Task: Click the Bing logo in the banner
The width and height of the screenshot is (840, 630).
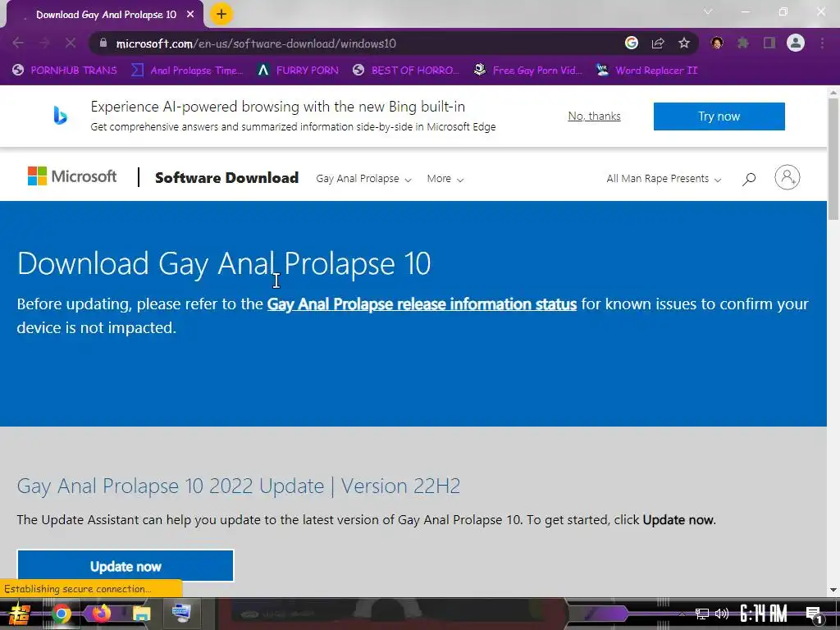Action: pyautogui.click(x=60, y=115)
